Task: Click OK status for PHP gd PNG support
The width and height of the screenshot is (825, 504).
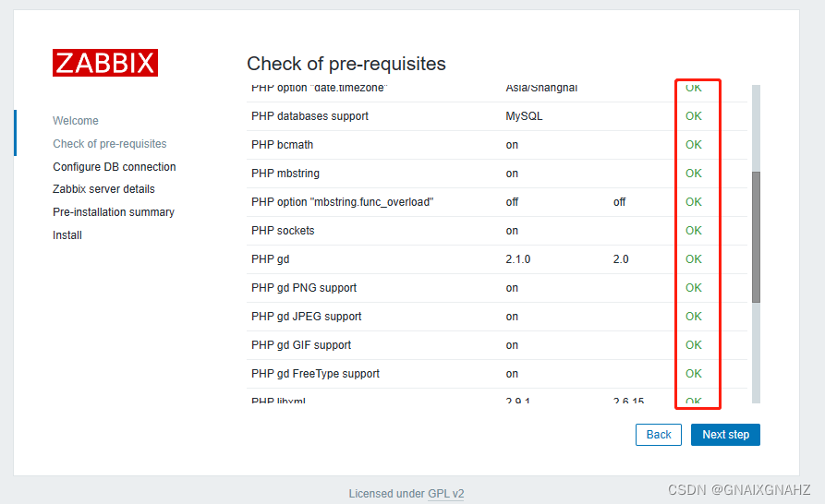Action: 694,288
